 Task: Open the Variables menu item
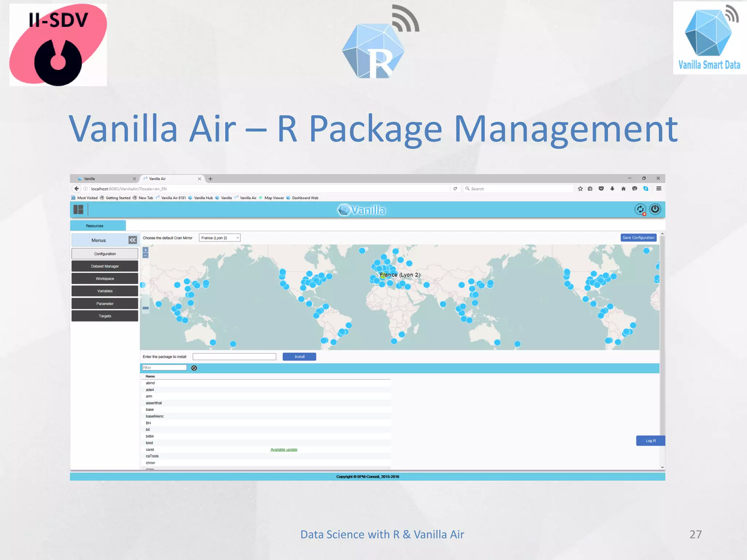(105, 291)
